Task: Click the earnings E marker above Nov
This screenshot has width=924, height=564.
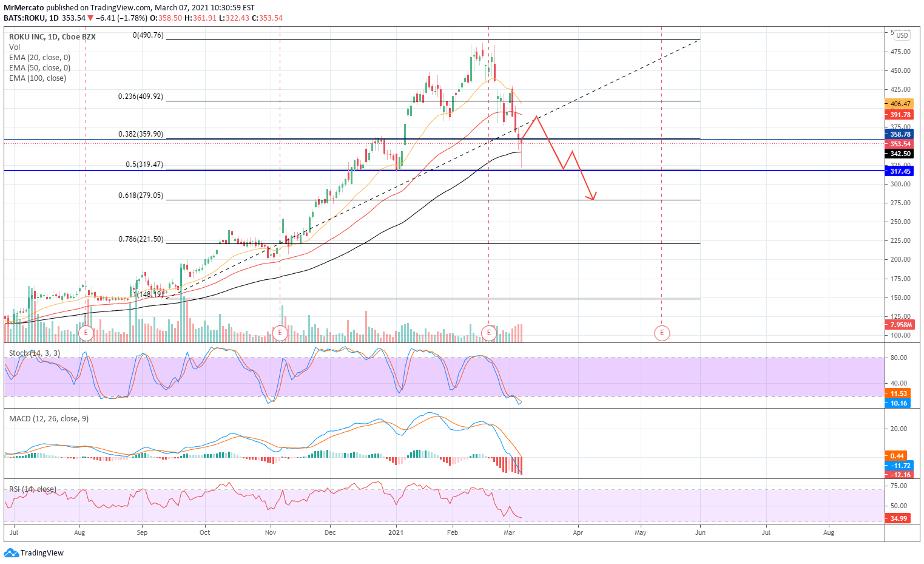Action: (x=280, y=333)
